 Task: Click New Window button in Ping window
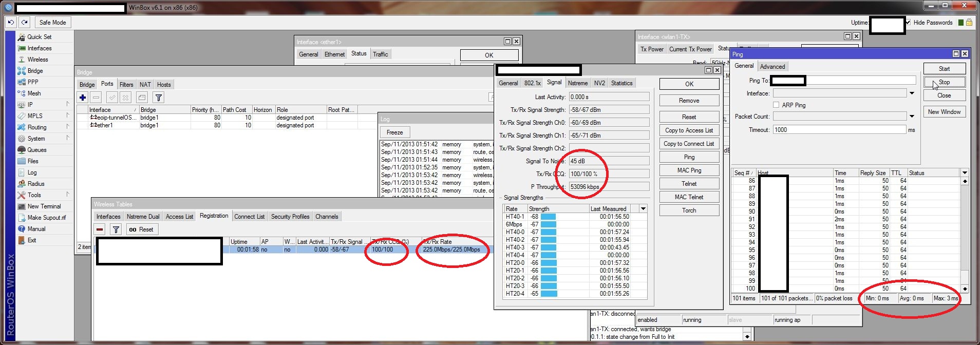[945, 112]
